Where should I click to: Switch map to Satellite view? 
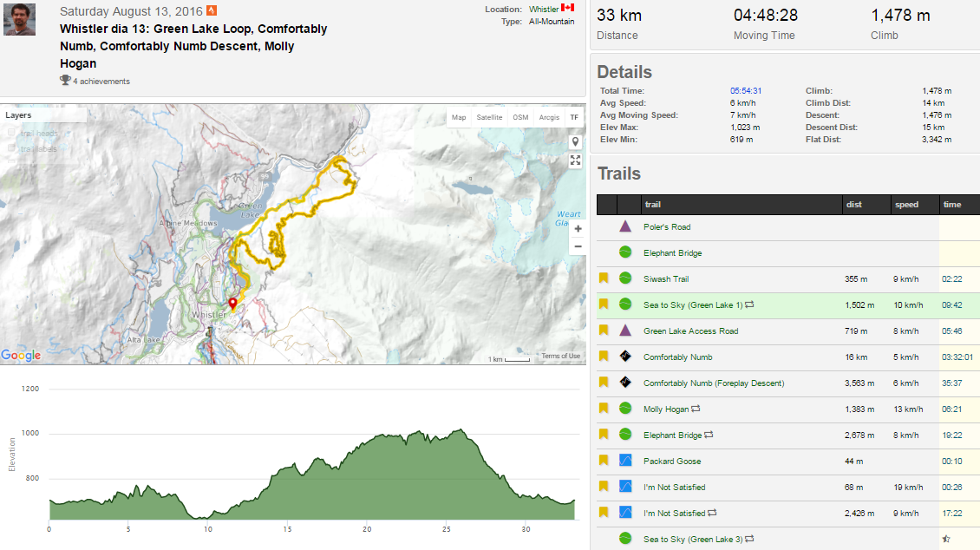(489, 117)
